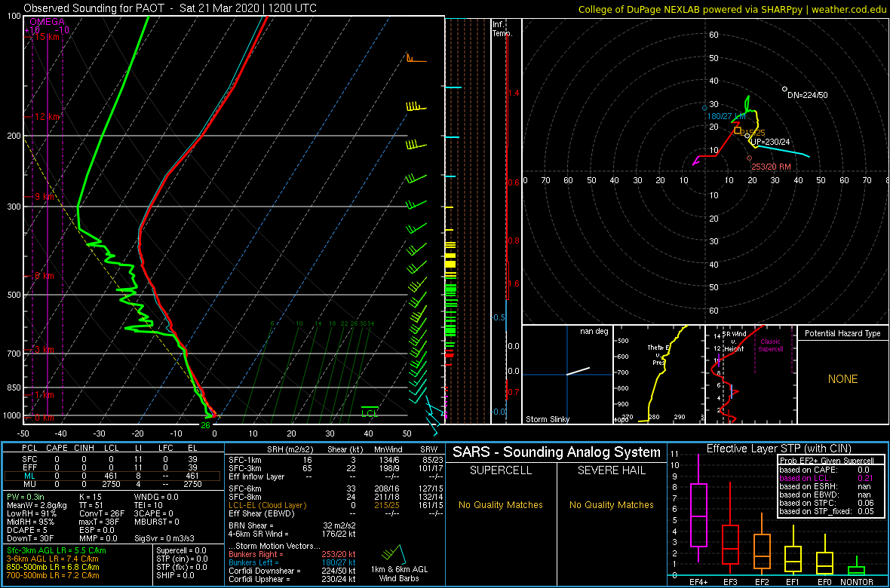Click the based on STPC: 0.06 row
The image size is (890, 588).
pos(825,504)
